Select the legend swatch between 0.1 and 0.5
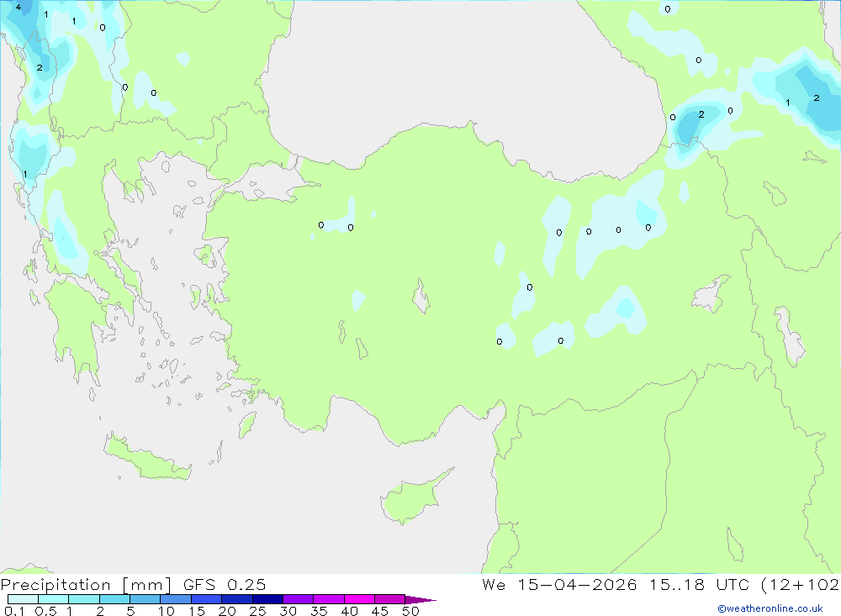Screen dimensions: 841x616 pos(23,599)
